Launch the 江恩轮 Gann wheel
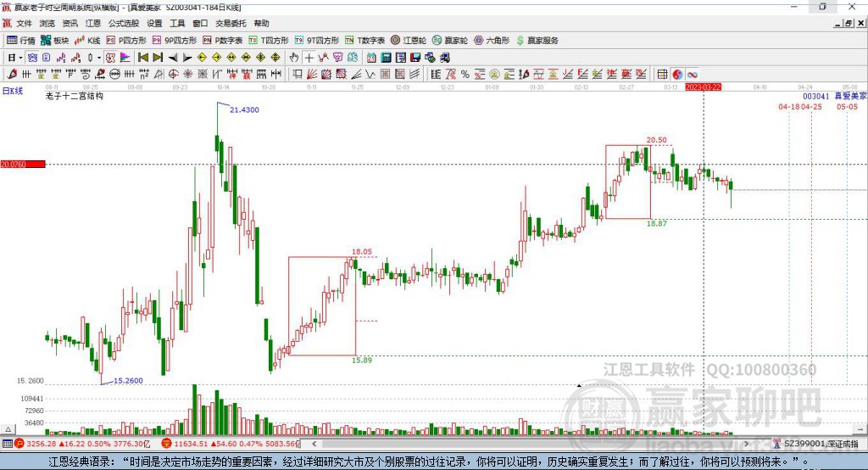 click(x=409, y=41)
